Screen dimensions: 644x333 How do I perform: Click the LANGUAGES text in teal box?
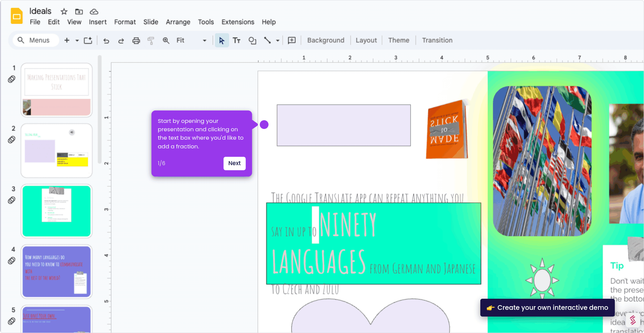(x=319, y=262)
